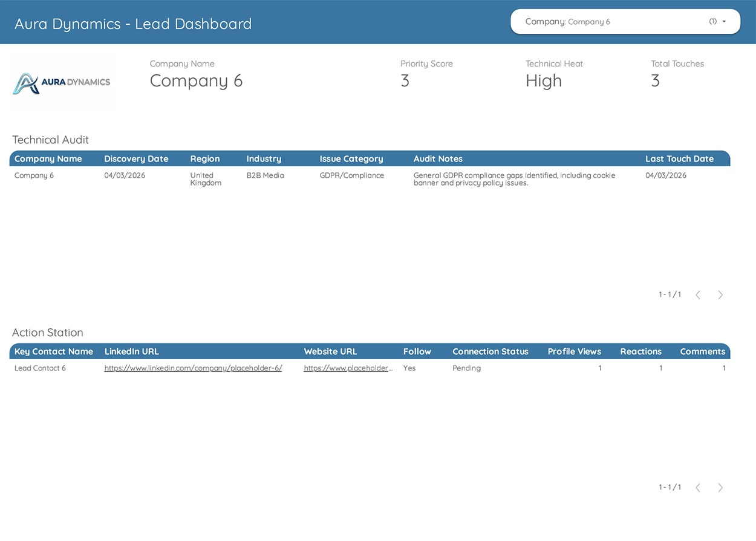The image size is (756, 541).
Task: Open the LinkedIn placeholder-6 company link
Action: [193, 368]
